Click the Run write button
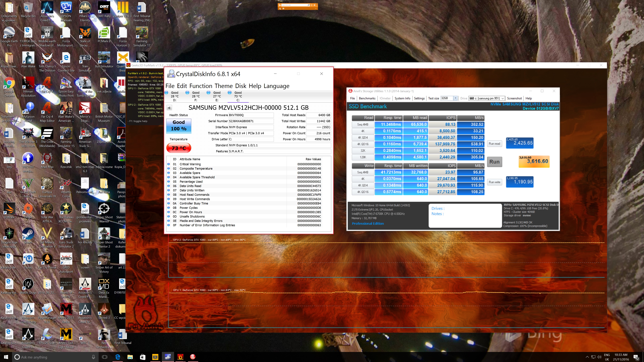The height and width of the screenshot is (362, 644). coord(494,182)
